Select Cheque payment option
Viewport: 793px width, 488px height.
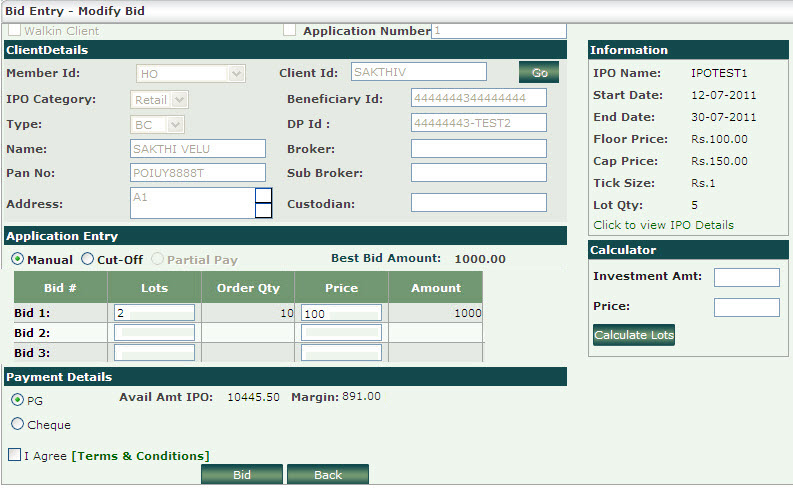coord(17,424)
